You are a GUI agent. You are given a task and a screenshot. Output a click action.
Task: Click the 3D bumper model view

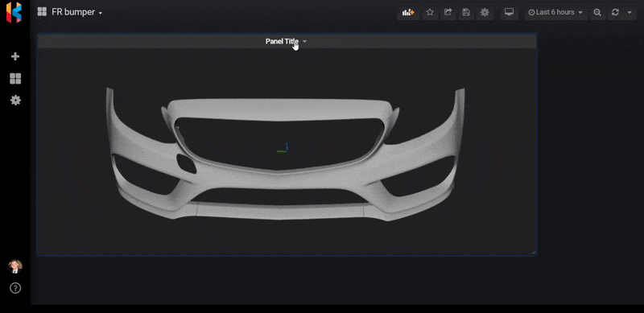286,154
